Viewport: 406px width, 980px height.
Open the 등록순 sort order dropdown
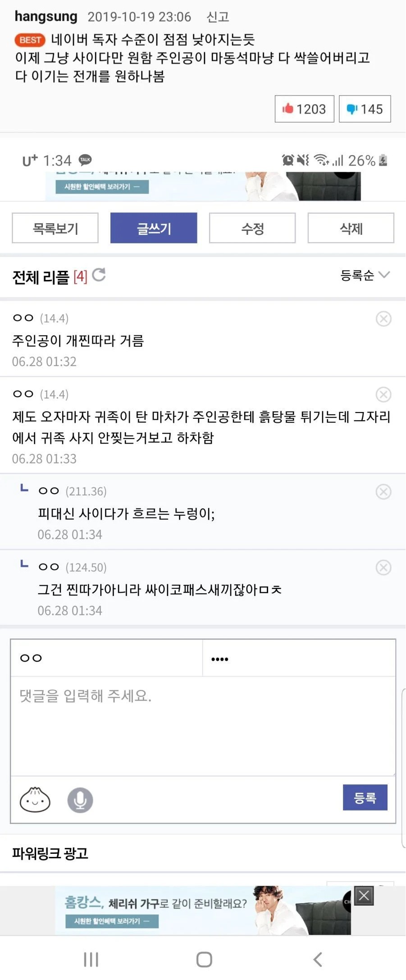pyautogui.click(x=365, y=275)
